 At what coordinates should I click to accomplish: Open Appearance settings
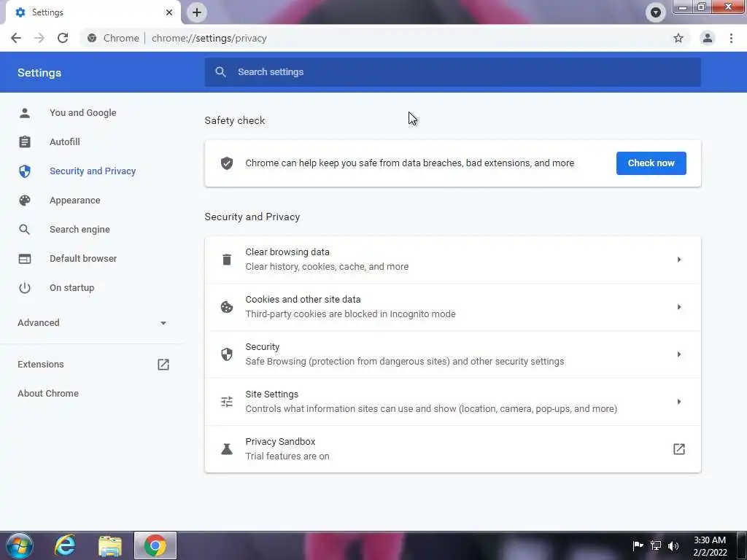[x=75, y=201]
